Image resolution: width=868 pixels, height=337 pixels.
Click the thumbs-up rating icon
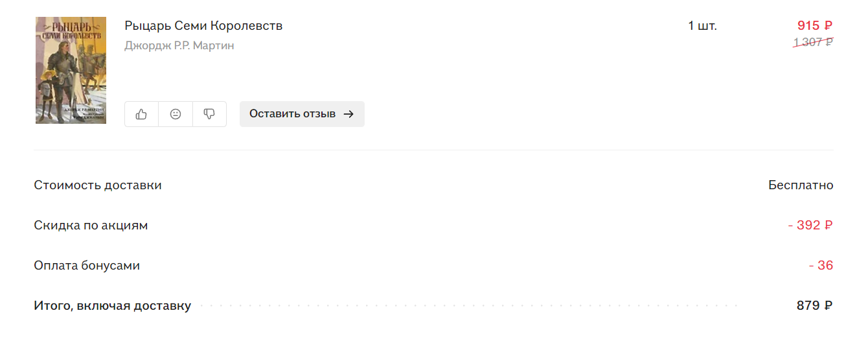point(141,114)
